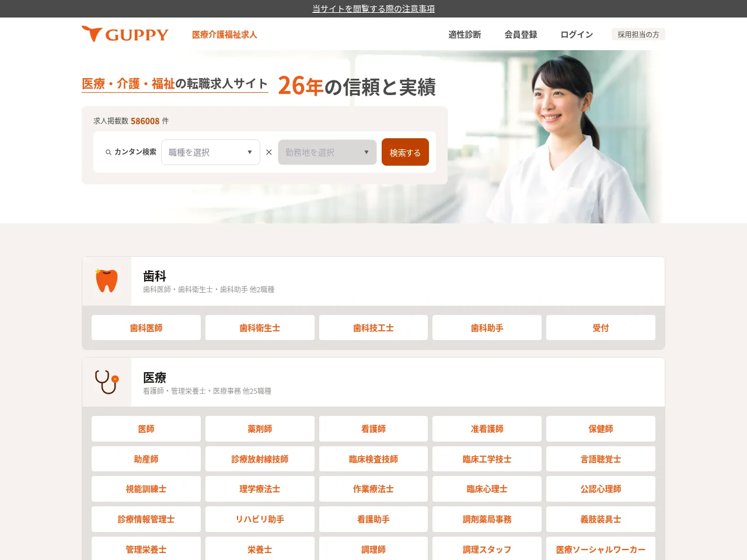The width and height of the screenshot is (747, 560).
Task: Choose the 理学療法士 job button
Action: point(260,489)
